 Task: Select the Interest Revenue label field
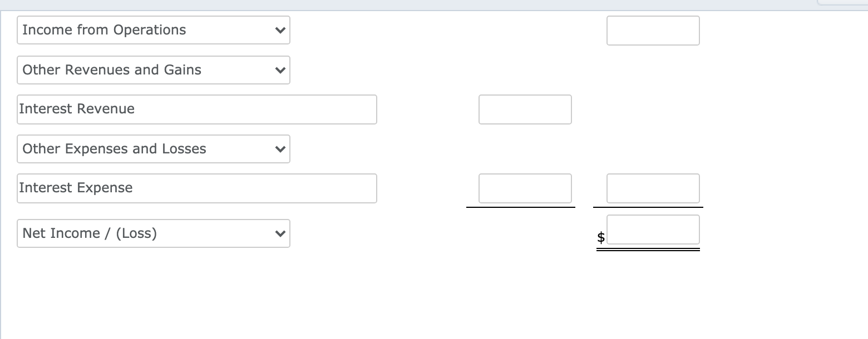[x=197, y=109]
